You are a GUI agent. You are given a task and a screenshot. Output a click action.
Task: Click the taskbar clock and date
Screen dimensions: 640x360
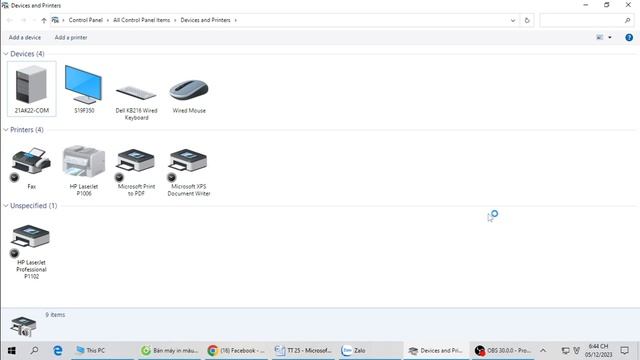[599, 351]
